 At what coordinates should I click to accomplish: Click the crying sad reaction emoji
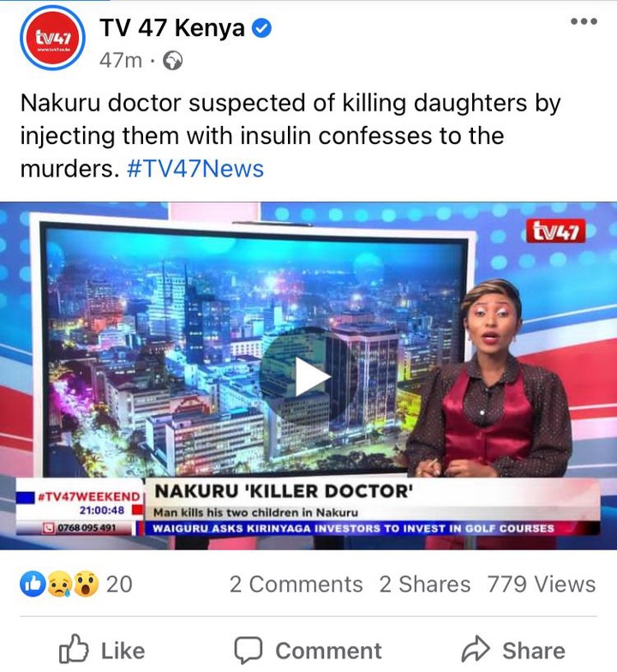click(x=60, y=584)
